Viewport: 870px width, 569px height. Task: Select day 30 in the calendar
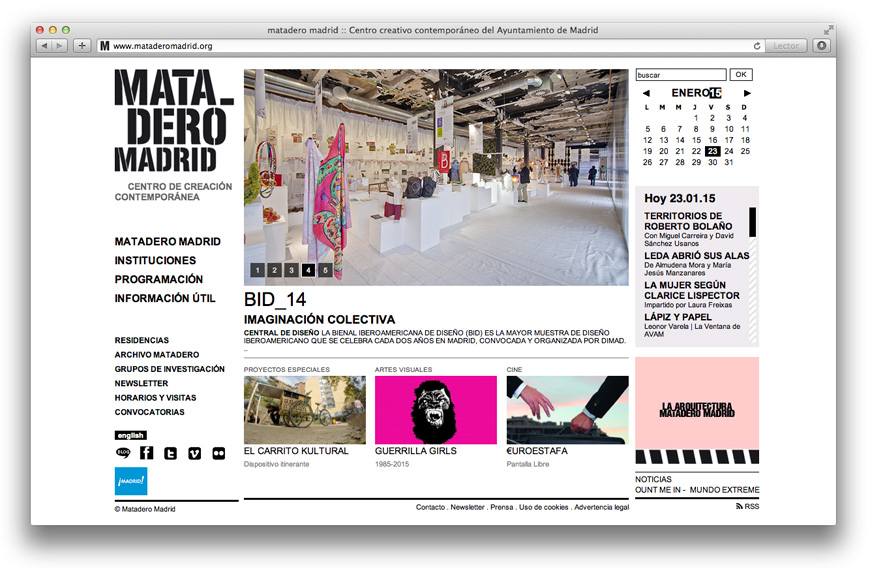[712, 162]
